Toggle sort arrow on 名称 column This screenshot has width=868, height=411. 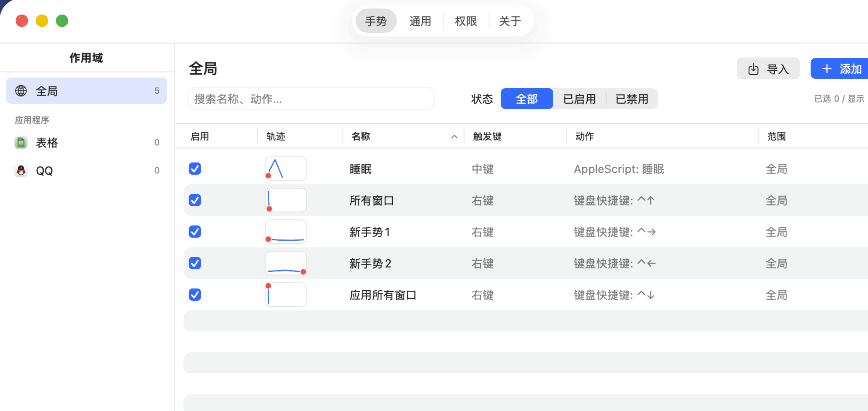[454, 137]
